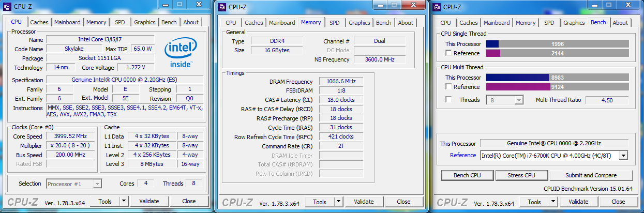Click the Close button in the left CPU window
Screen dimensions: 644x213
[x=189, y=201]
